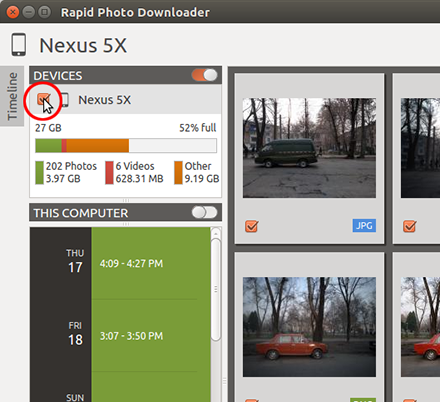
Task: Open the Timeline side tab
Action: [12, 96]
